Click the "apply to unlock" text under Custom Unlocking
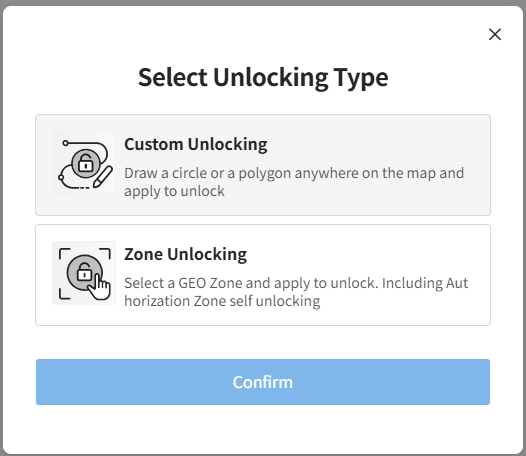 pos(174,191)
